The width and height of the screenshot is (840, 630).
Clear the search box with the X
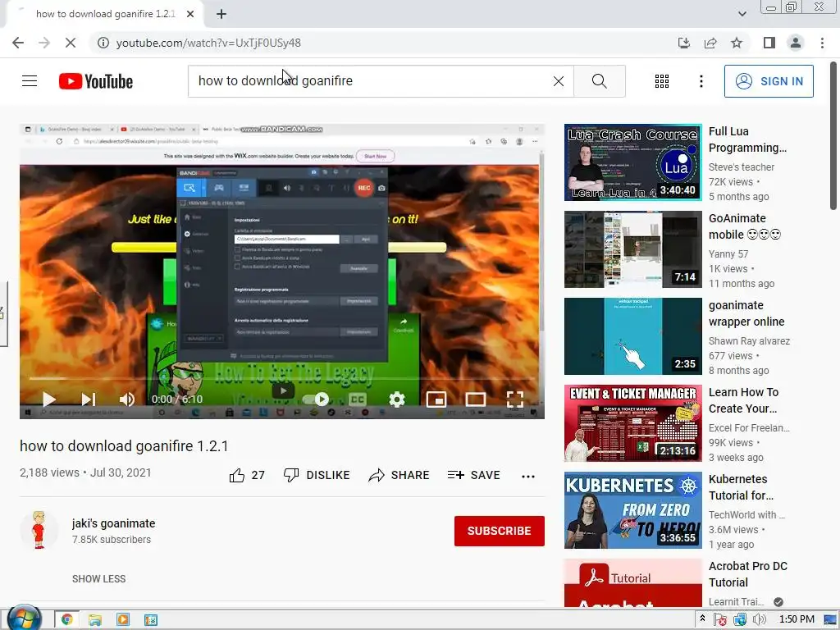[558, 81]
